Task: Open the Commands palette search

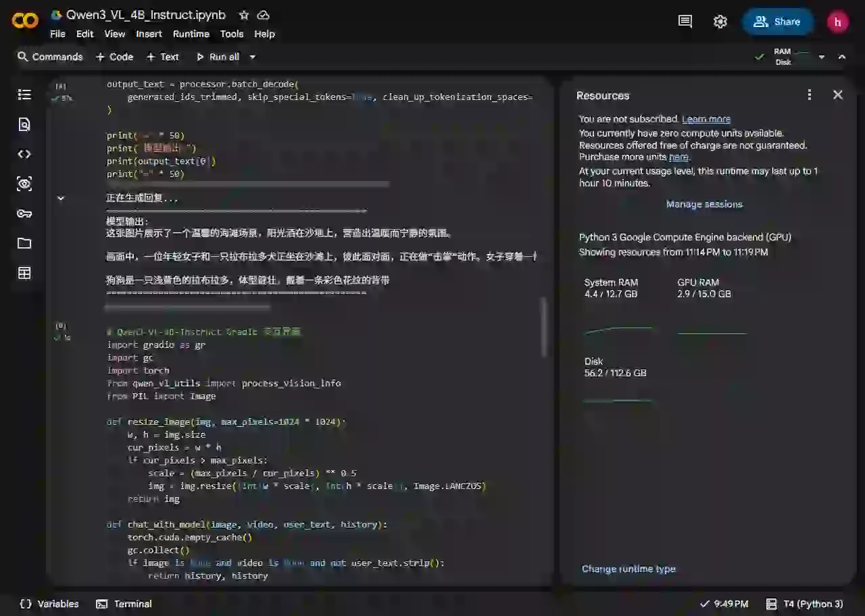Action: (x=50, y=57)
